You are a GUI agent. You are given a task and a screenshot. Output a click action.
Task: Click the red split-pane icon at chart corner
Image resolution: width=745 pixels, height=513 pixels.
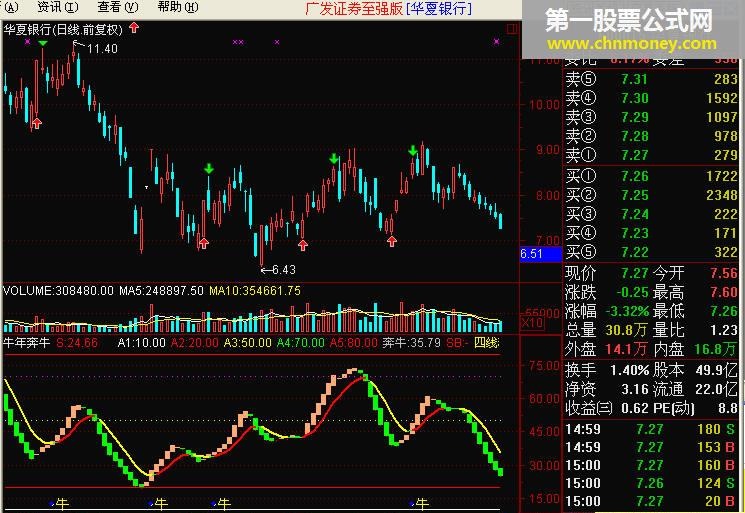click(x=512, y=29)
